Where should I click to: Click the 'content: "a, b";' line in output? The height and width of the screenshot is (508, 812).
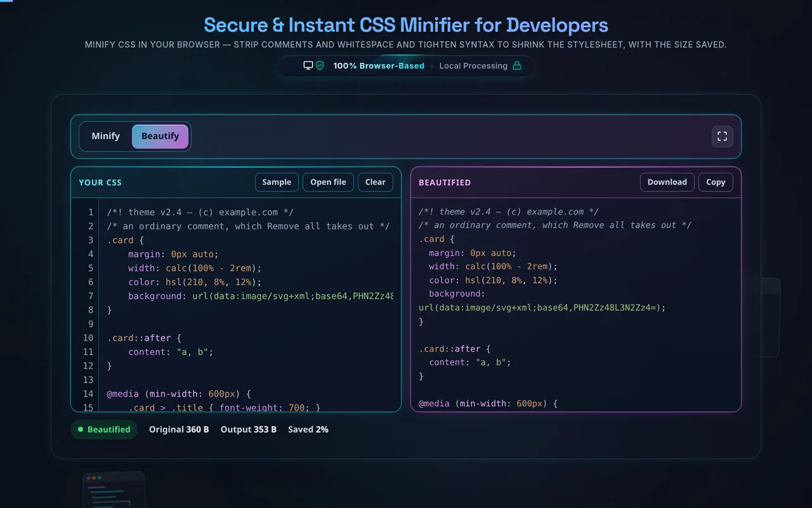pos(470,362)
